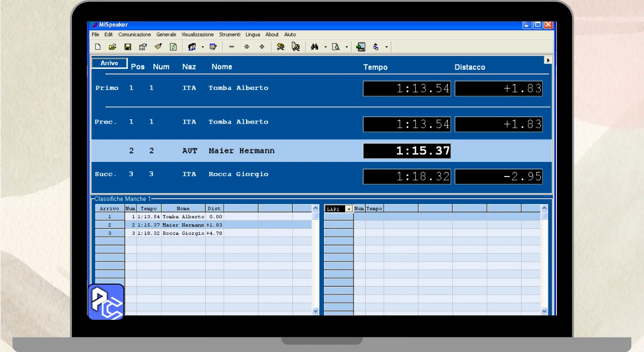Screen dimensions: 644x352
Task: Click the skier with document icon
Action: 296,47
